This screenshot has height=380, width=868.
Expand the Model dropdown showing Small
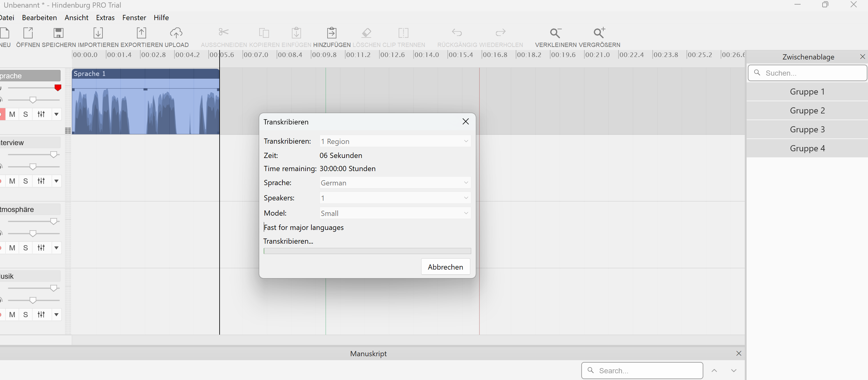(395, 213)
